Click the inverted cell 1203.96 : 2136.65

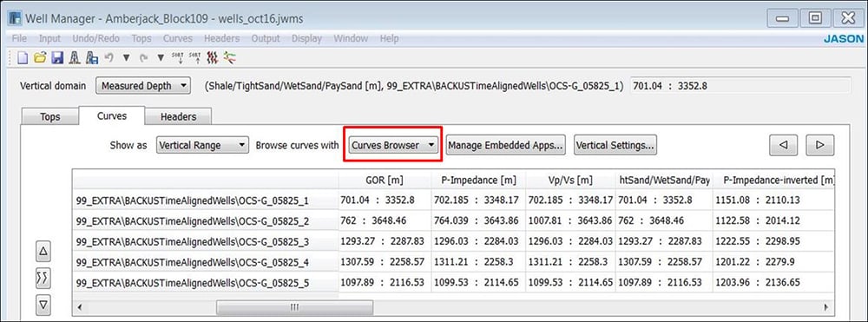[773, 283]
